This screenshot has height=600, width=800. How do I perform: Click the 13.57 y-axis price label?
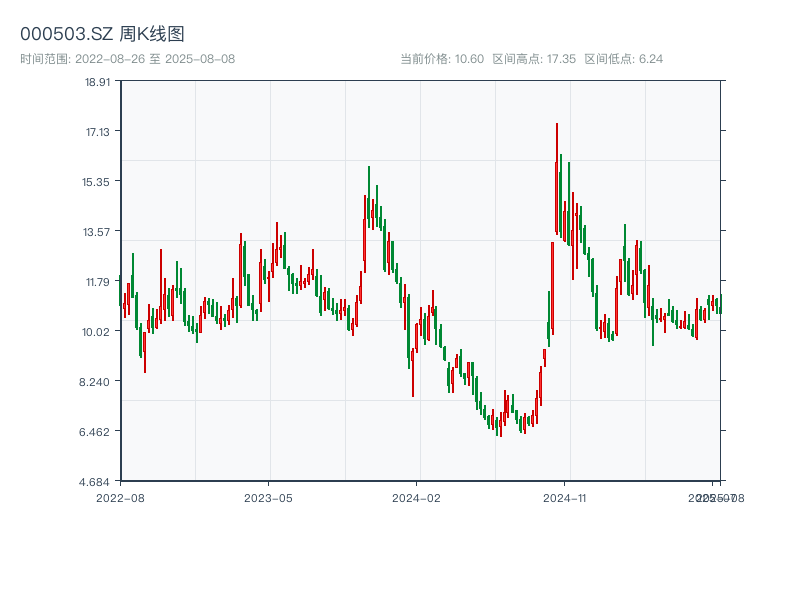pyautogui.click(x=98, y=232)
